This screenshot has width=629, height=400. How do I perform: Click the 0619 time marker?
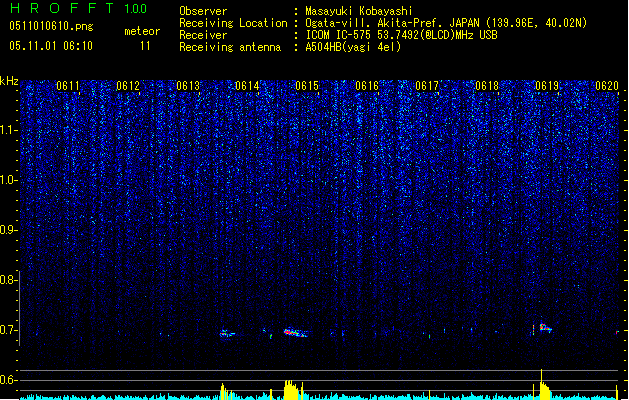click(547, 86)
